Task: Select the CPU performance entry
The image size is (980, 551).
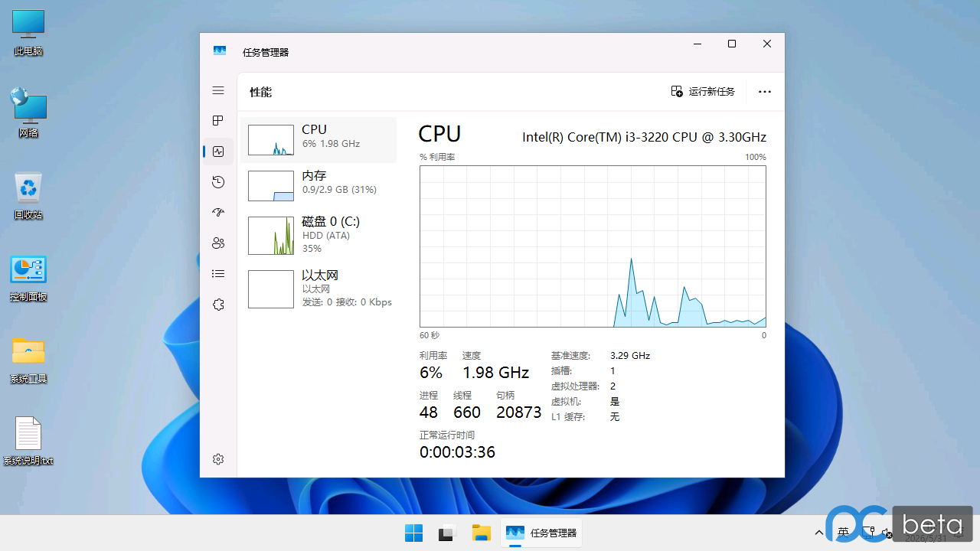Action: pos(318,140)
